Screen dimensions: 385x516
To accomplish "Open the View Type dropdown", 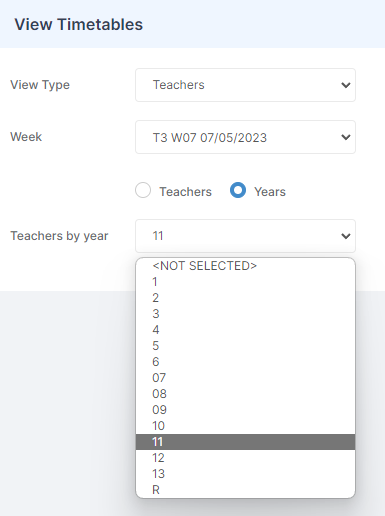I will point(245,85).
